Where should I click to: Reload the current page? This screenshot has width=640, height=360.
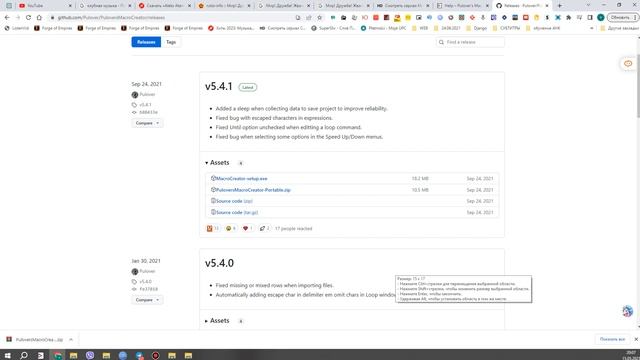pos(28,18)
